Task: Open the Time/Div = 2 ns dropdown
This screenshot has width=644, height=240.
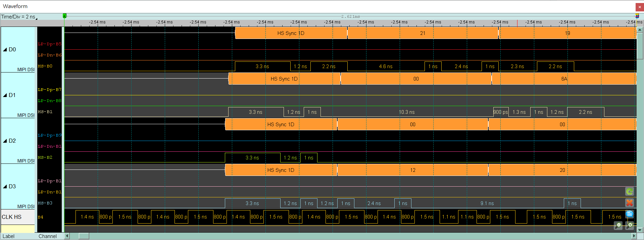Action: [x=19, y=16]
